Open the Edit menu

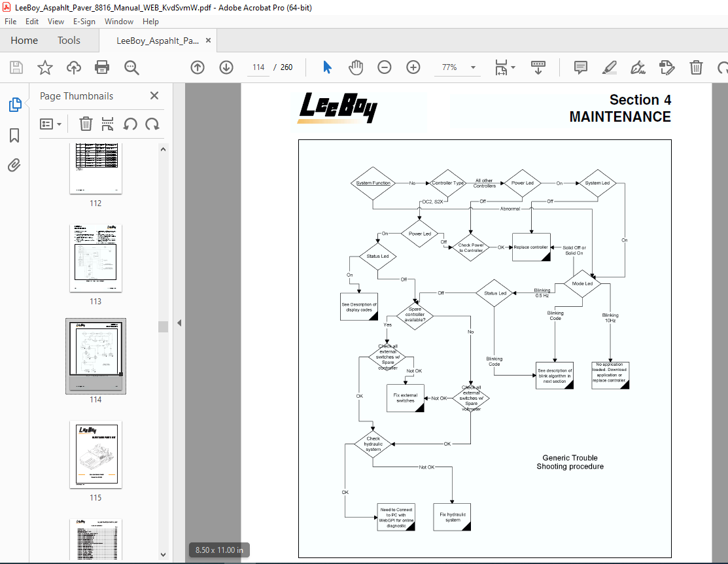click(32, 22)
